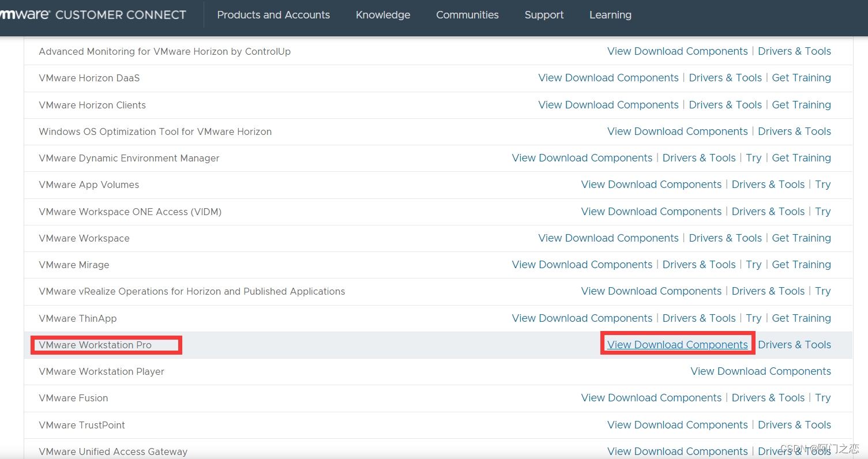View Download Components for Workspace ONE Access (VIDM)

(x=651, y=212)
